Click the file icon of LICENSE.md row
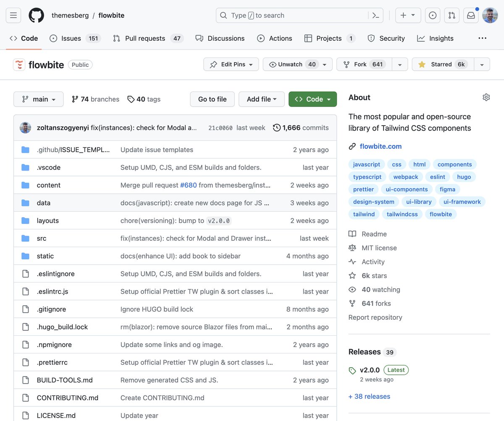Image resolution: width=504 pixels, height=421 pixels. tap(26, 416)
